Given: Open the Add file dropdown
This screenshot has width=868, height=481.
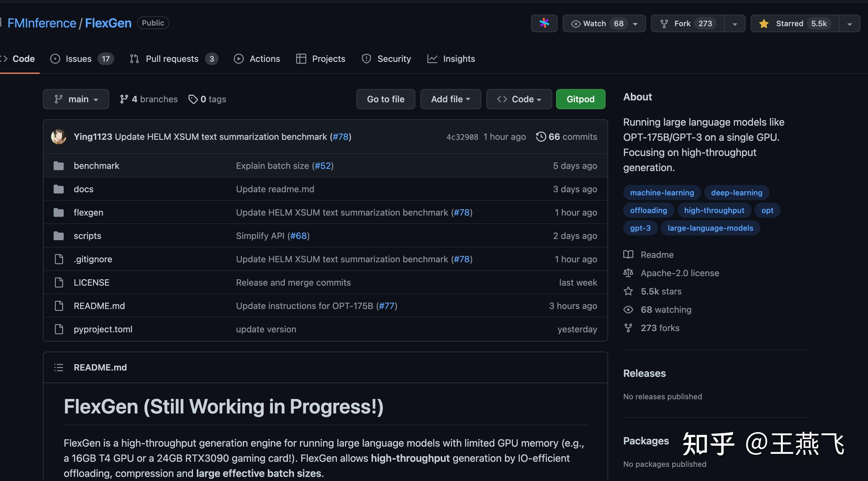Looking at the screenshot, I should pyautogui.click(x=450, y=99).
